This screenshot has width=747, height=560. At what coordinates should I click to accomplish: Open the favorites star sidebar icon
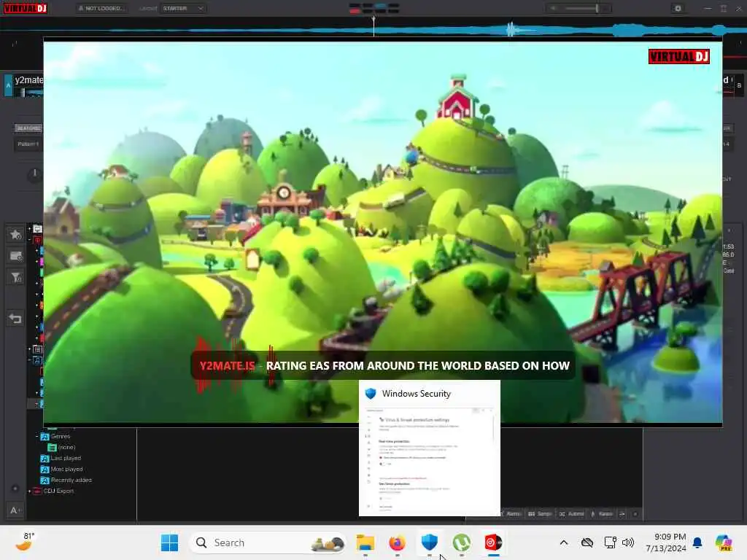tap(16, 235)
